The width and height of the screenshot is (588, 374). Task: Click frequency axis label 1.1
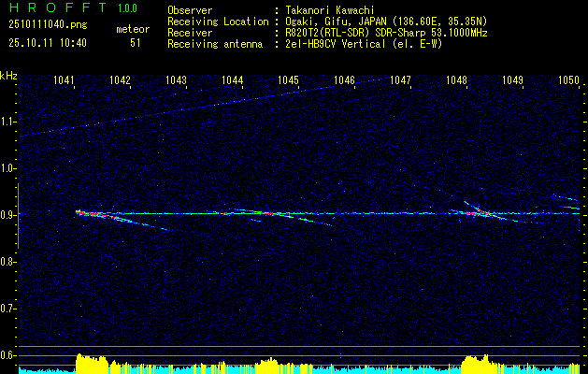[x=7, y=122]
